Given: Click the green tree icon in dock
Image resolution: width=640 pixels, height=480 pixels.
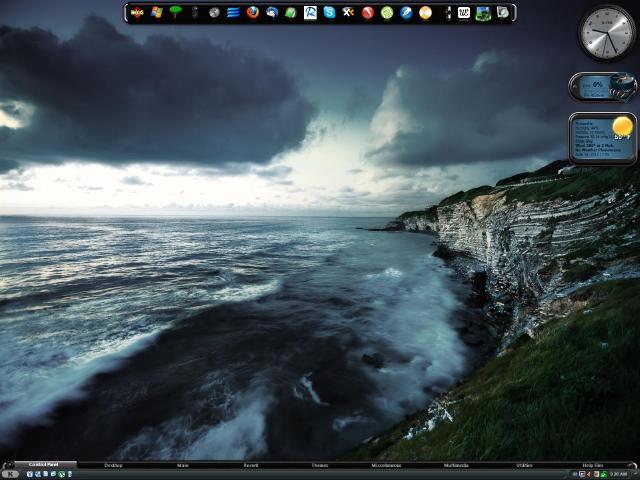Looking at the screenshot, I should coord(176,13).
